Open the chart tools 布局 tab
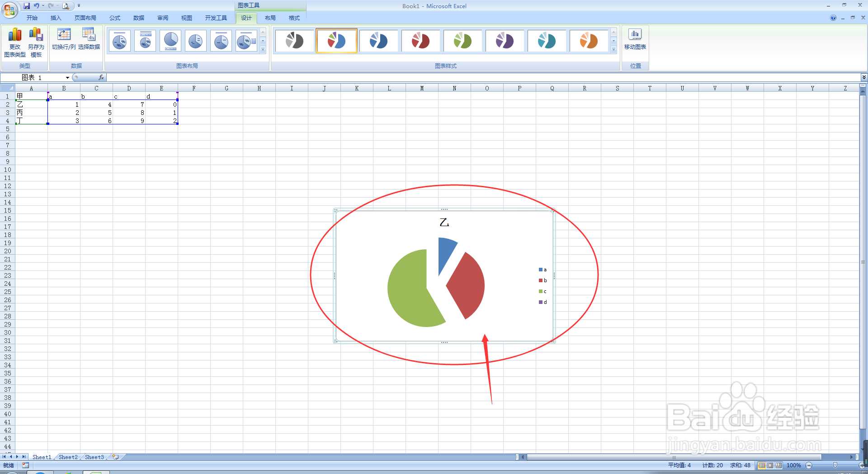This screenshot has height=474, width=868. click(270, 18)
